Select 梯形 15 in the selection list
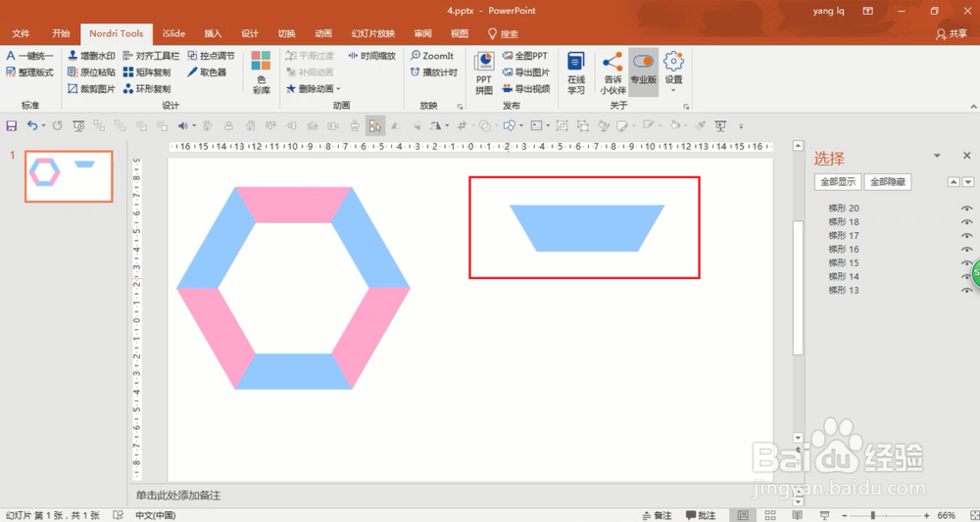The height and width of the screenshot is (522, 980). tap(844, 262)
